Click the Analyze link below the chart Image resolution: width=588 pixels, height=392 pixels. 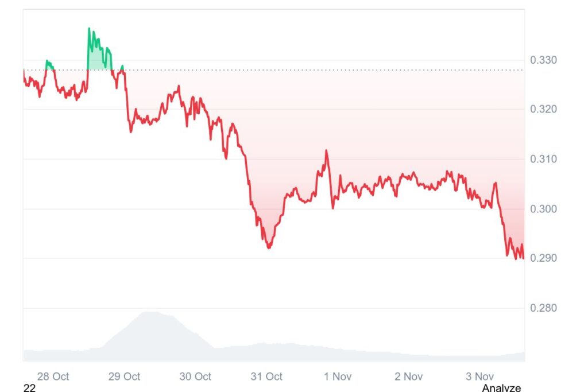(501, 388)
